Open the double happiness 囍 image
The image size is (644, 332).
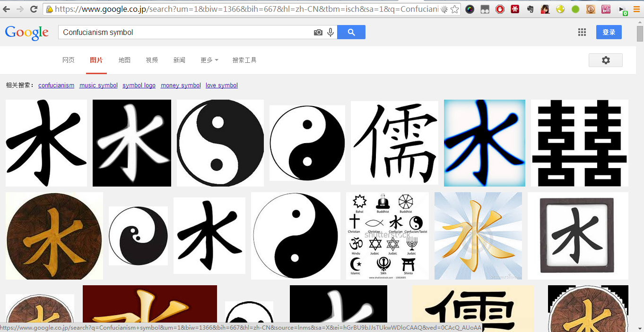[x=580, y=143]
